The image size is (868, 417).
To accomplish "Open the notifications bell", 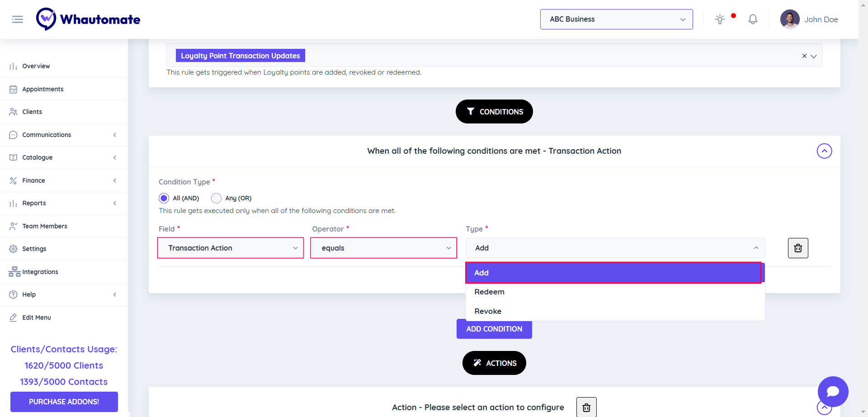I will [753, 19].
